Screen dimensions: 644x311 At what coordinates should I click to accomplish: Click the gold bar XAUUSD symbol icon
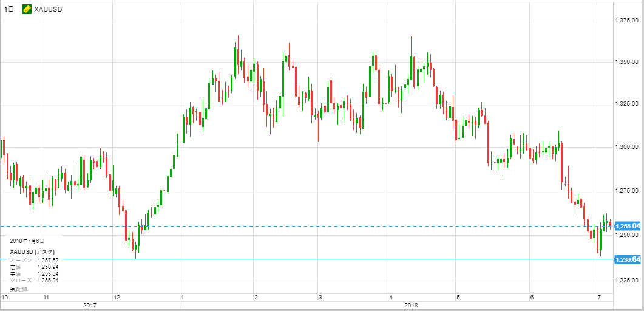point(27,10)
